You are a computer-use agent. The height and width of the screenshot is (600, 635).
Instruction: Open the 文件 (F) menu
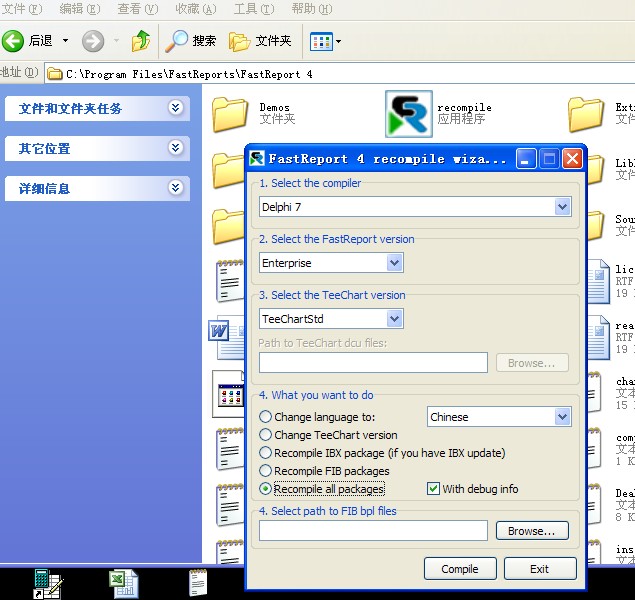click(x=21, y=9)
